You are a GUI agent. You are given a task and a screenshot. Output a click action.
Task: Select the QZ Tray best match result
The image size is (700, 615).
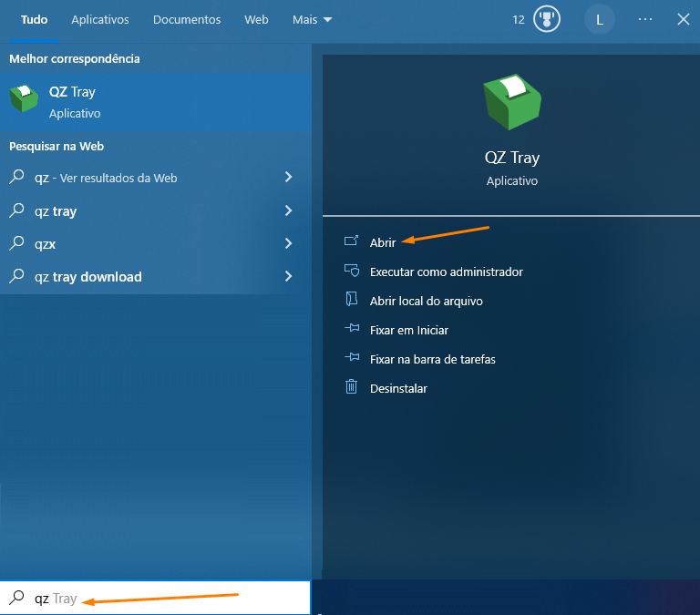(x=156, y=102)
